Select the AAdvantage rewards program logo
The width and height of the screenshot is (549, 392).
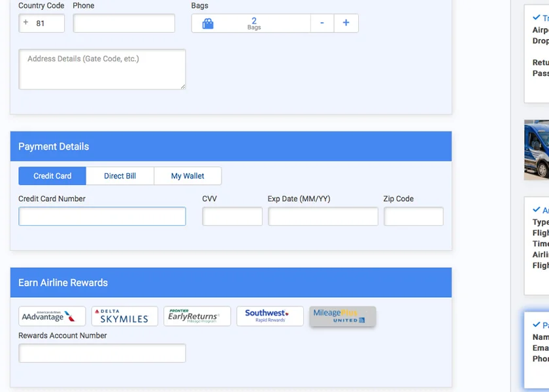click(52, 316)
